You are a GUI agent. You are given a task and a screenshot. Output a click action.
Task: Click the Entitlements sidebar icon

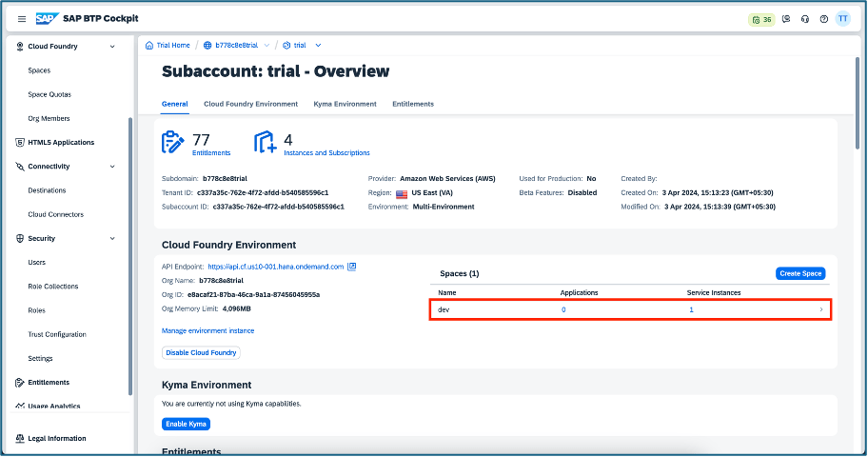point(20,382)
